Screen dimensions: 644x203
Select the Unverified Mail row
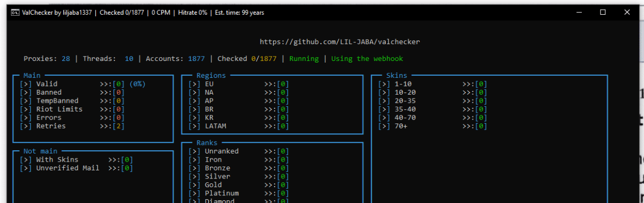coord(76,168)
